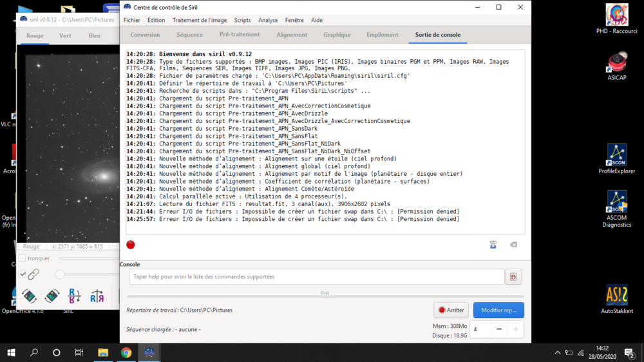Image resolution: width=644 pixels, height=362 pixels.
Task: Select Vert channel tab in image window
Action: click(x=65, y=35)
